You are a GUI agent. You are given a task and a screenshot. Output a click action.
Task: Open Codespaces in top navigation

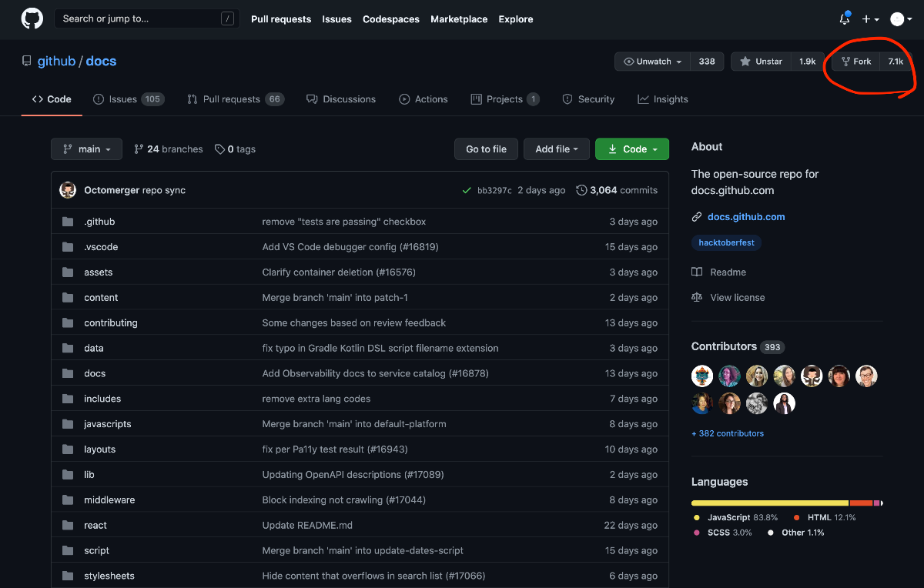391,19
